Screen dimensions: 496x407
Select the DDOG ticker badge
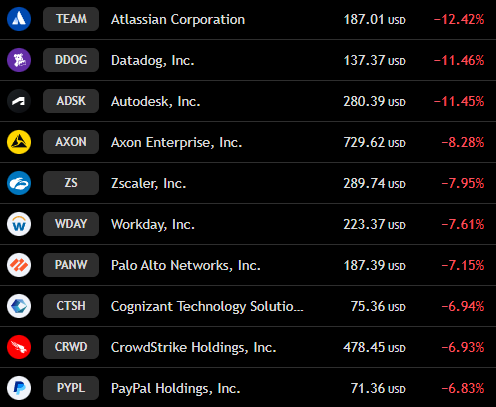click(71, 60)
